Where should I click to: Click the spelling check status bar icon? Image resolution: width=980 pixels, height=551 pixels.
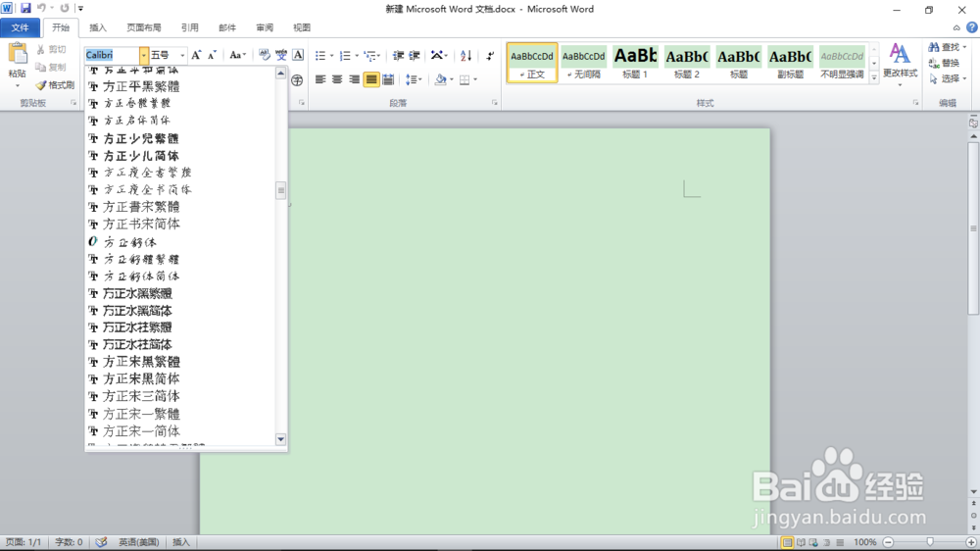click(x=101, y=542)
